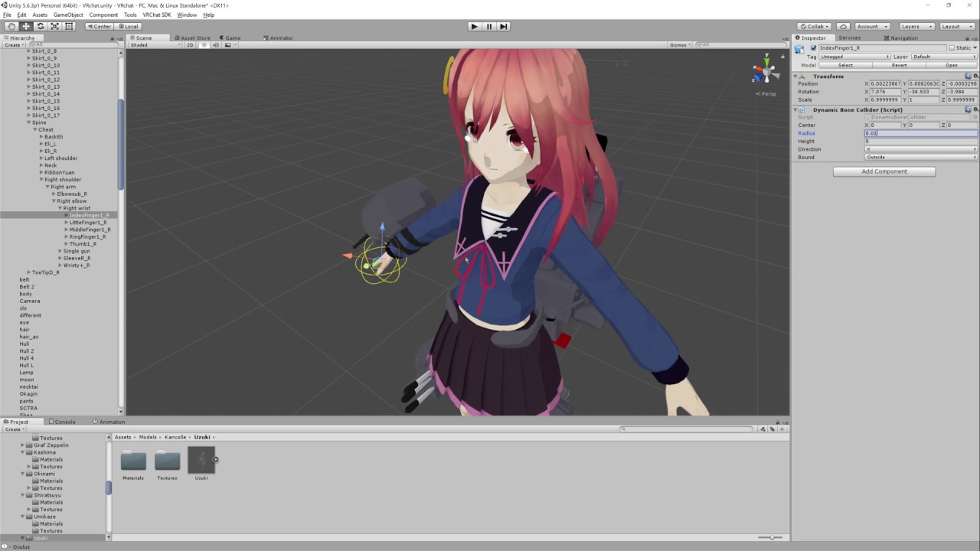Screen dimensions: 980x551
Task: Click the Pause button
Action: [x=488, y=26]
